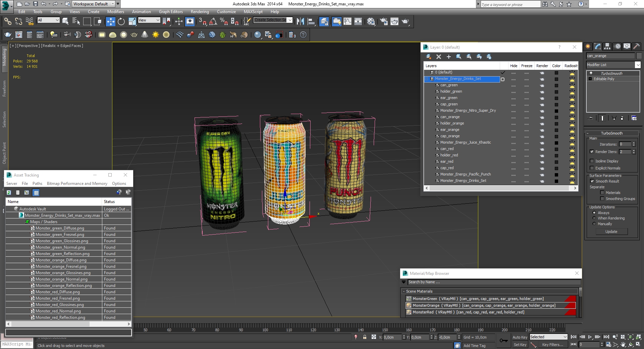Open the Workspace Default dropdown
This screenshot has width=644, height=349.
tap(94, 4)
